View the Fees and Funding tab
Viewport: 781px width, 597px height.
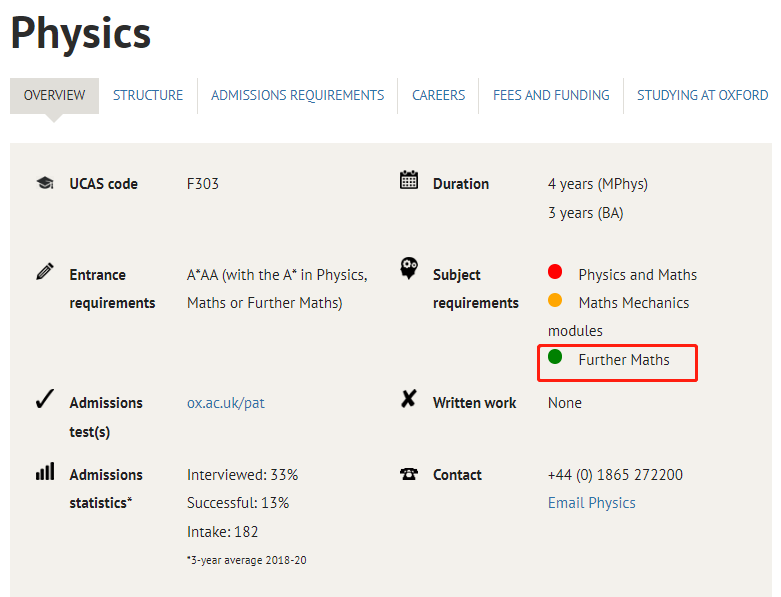click(x=551, y=96)
